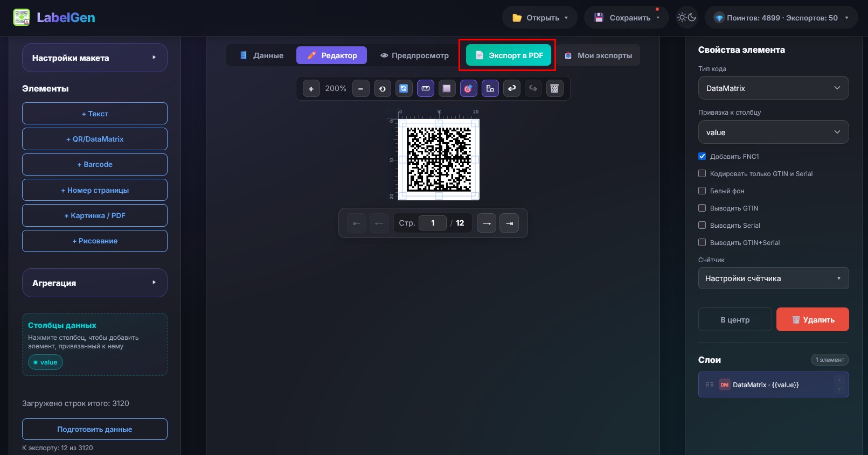
Task: Go to the Мои экспорты tab
Action: click(598, 55)
